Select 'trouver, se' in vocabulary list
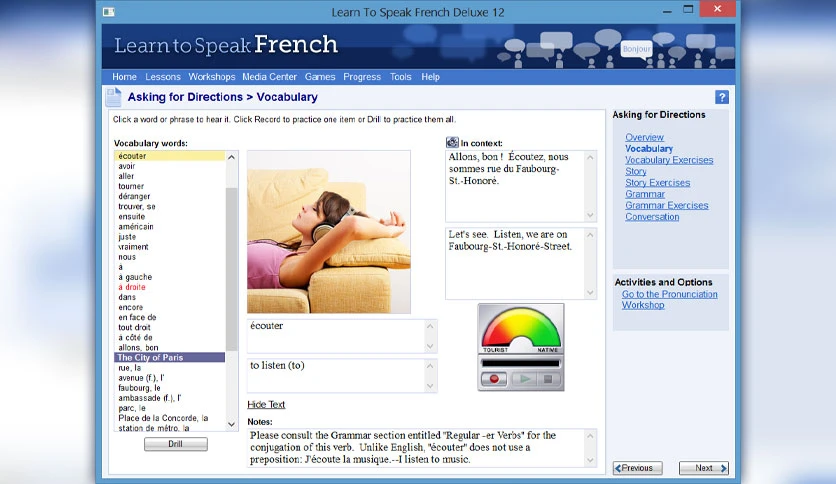Image resolution: width=836 pixels, height=484 pixels. click(170, 206)
